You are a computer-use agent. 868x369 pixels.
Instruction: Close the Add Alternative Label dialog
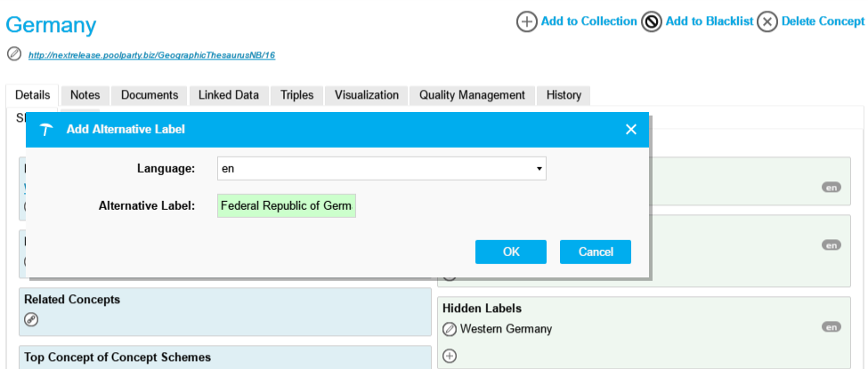(631, 130)
